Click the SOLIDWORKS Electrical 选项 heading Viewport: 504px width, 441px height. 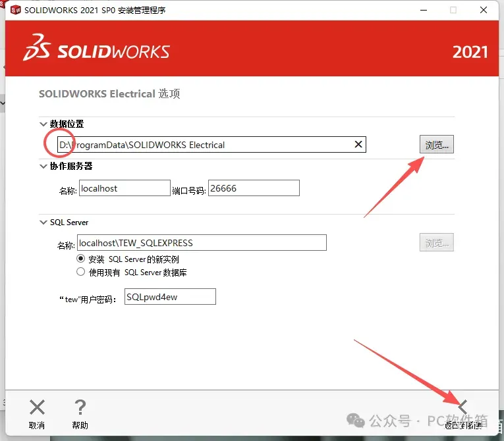pos(109,93)
